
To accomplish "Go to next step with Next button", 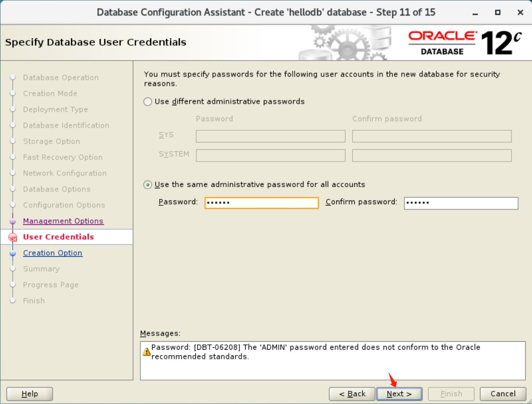I will tap(400, 394).
